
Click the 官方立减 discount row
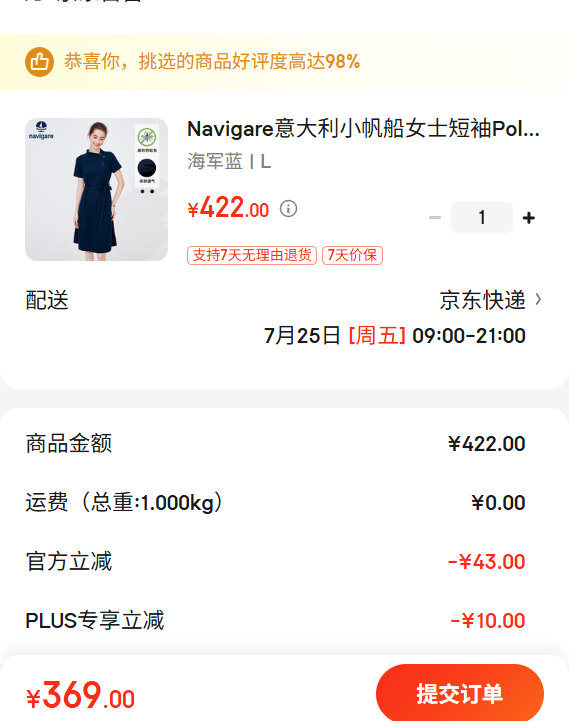pyautogui.click(x=275, y=561)
